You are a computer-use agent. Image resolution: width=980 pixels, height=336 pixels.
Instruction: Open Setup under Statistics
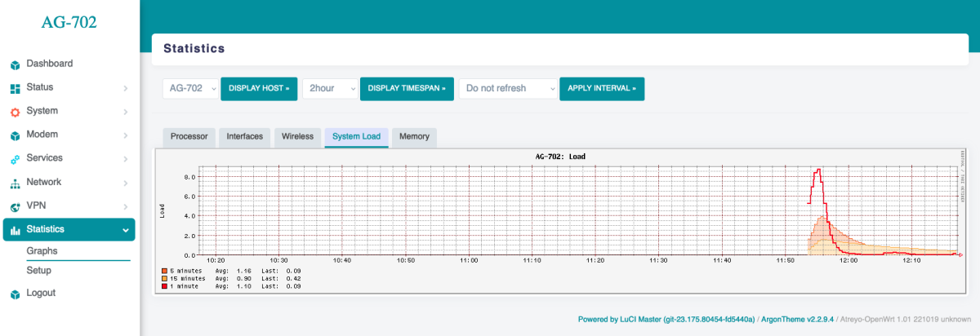pos(38,270)
